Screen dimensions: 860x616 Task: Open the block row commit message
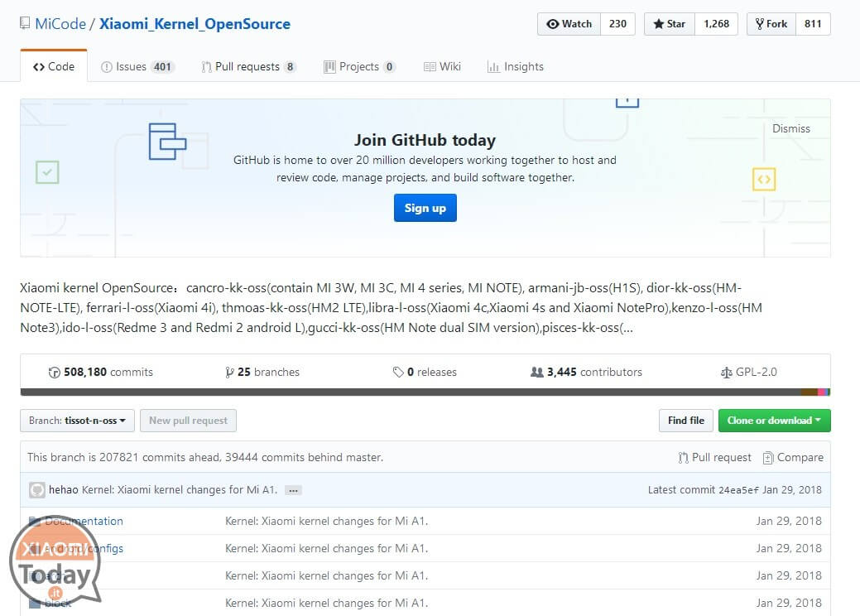click(326, 603)
